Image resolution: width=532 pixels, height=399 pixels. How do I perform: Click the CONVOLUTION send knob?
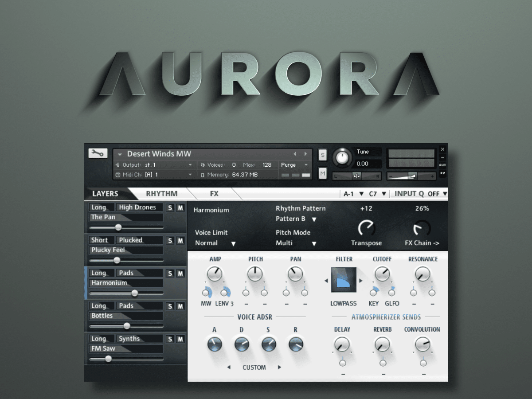tap(422, 344)
